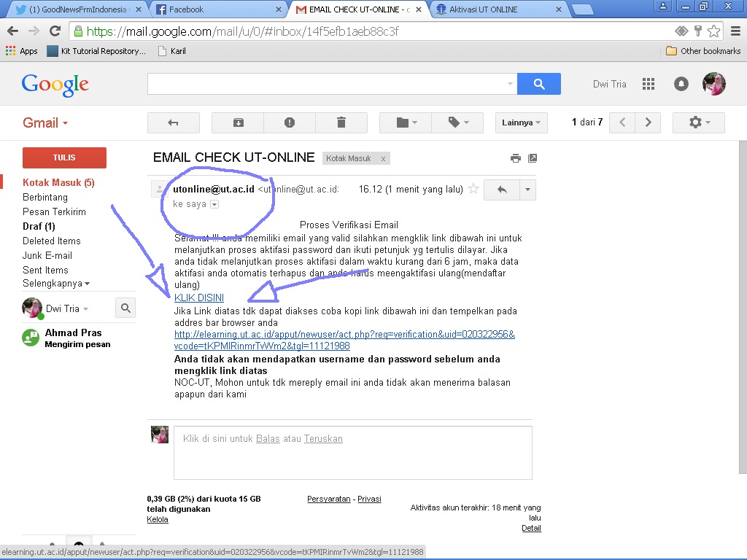
Task: Delete this email with the trash icon
Action: point(341,122)
